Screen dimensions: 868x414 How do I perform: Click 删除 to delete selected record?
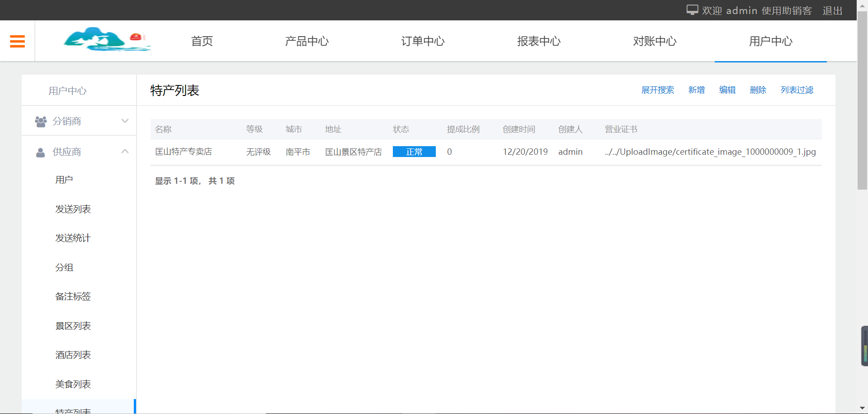758,90
